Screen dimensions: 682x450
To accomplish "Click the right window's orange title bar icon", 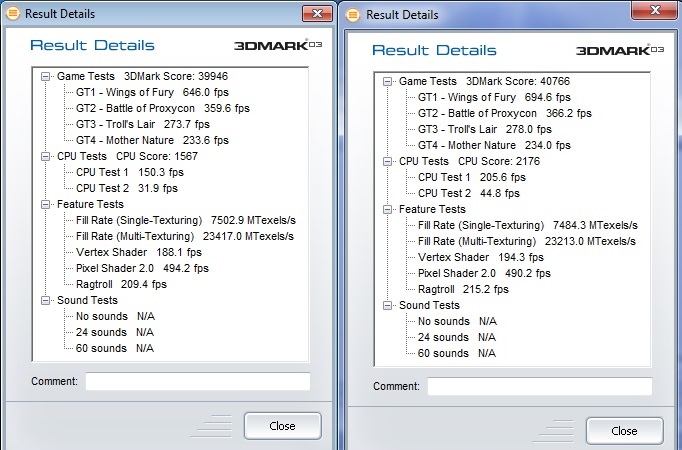I will coord(353,15).
